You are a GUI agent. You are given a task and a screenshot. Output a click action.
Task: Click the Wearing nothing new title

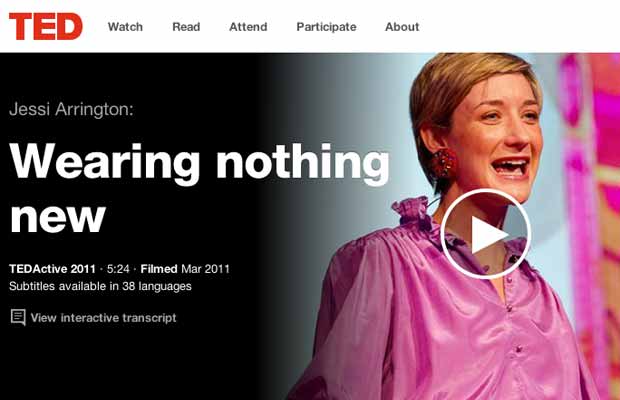(x=199, y=187)
